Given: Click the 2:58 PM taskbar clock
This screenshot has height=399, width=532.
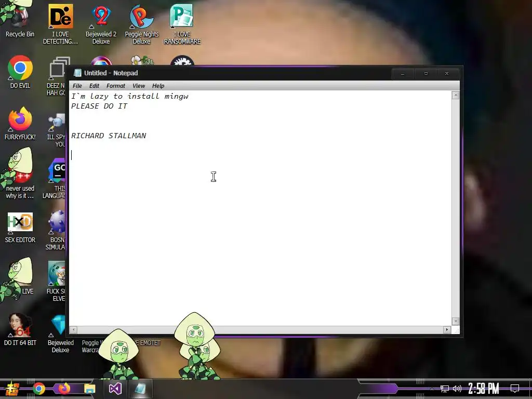Looking at the screenshot, I should coord(484,389).
